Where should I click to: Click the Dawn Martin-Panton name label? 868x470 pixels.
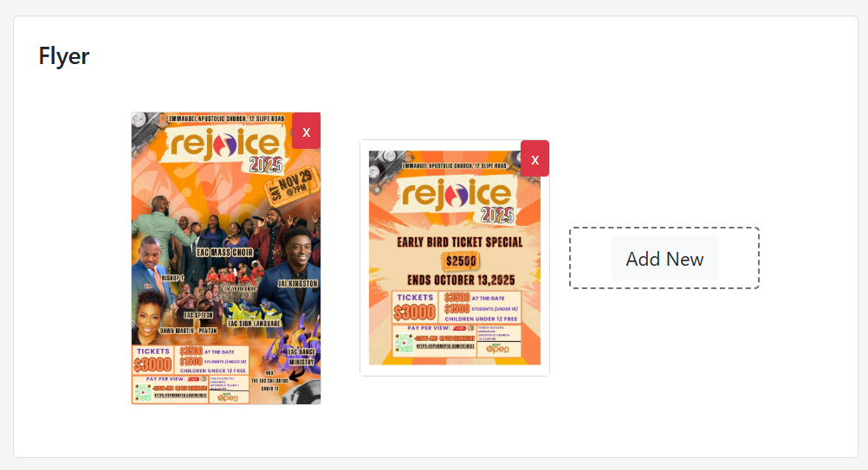tap(188, 331)
